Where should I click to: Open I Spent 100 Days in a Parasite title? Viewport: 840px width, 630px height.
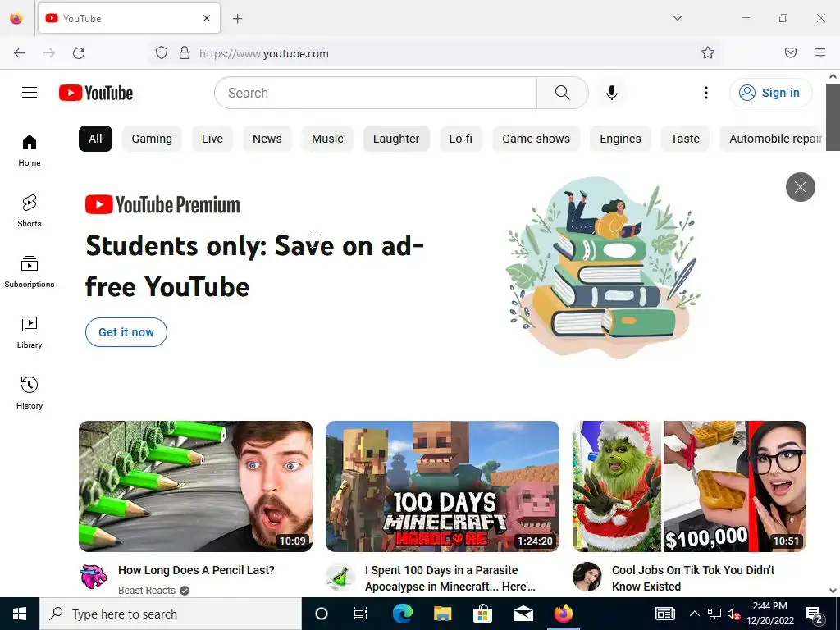[450, 578]
